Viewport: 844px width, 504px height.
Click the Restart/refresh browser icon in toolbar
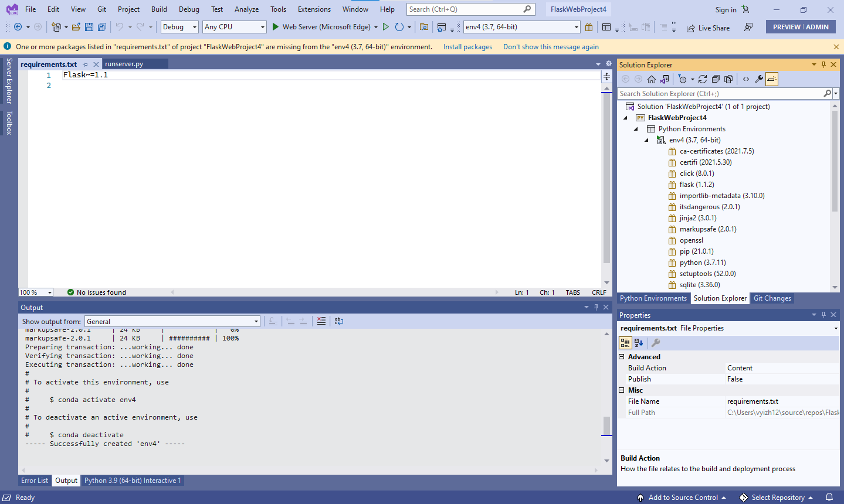click(399, 27)
